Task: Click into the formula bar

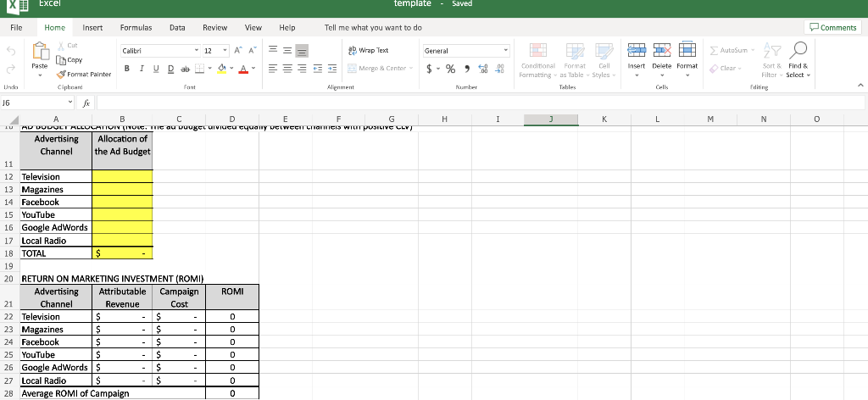Action: (x=481, y=103)
